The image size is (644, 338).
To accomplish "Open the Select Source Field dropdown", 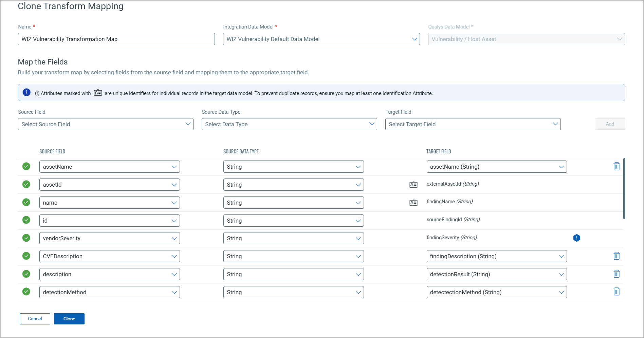I will (x=106, y=124).
